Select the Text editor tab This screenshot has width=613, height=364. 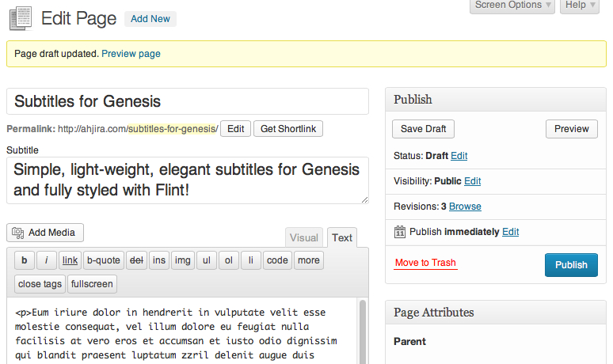click(x=342, y=237)
